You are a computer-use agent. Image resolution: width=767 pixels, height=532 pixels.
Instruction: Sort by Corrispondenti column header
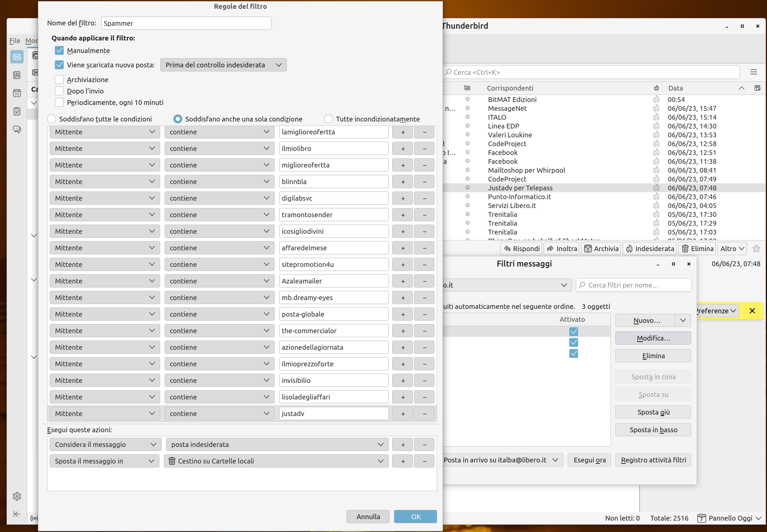coord(510,88)
